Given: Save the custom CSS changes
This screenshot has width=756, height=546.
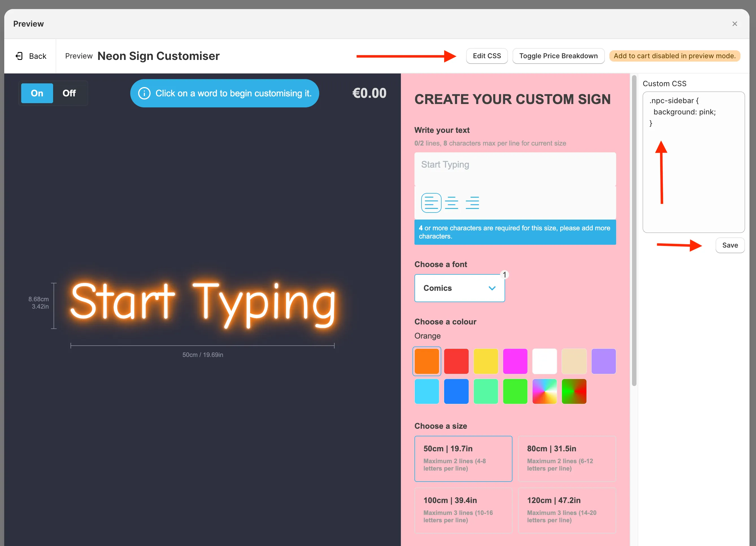Looking at the screenshot, I should (730, 245).
